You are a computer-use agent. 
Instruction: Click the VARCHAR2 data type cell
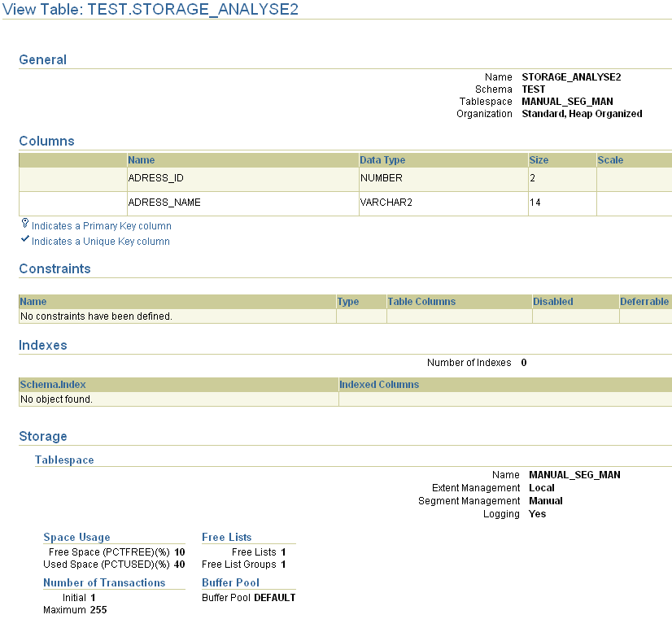tap(386, 203)
